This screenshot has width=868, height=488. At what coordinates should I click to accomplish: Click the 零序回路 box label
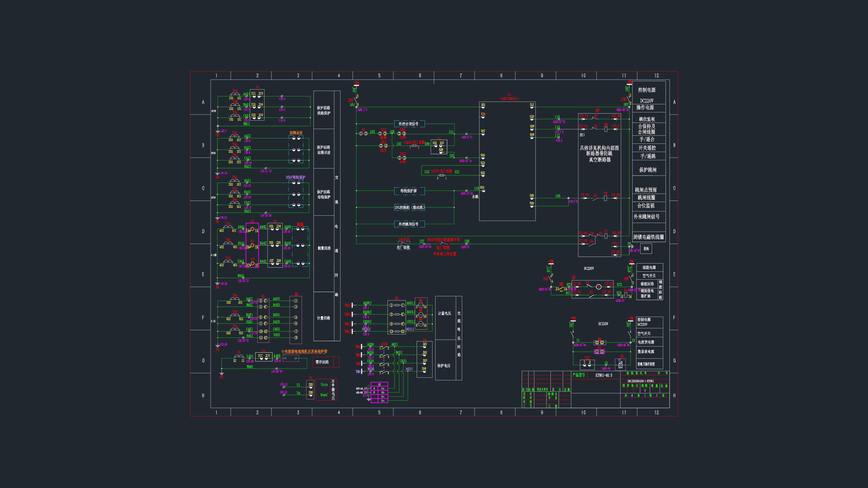322,362
